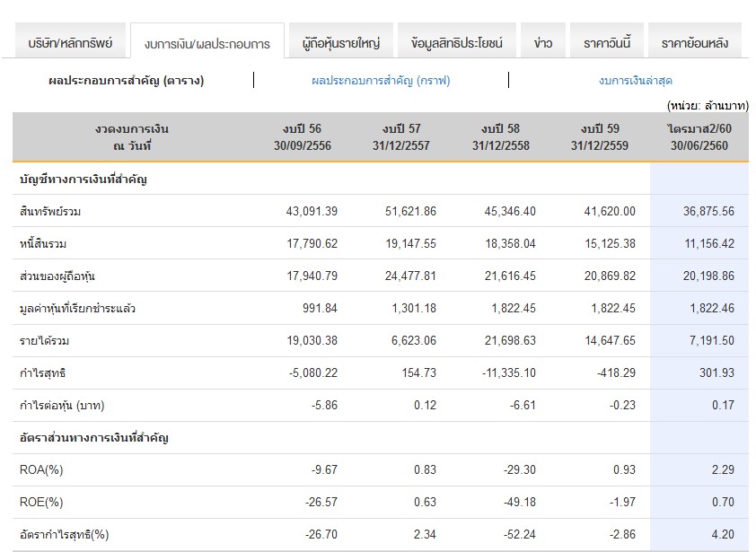Image resolution: width=756 pixels, height=552 pixels.
Task: Switch to the ราคาย้อนหลัง tab
Action: click(695, 42)
